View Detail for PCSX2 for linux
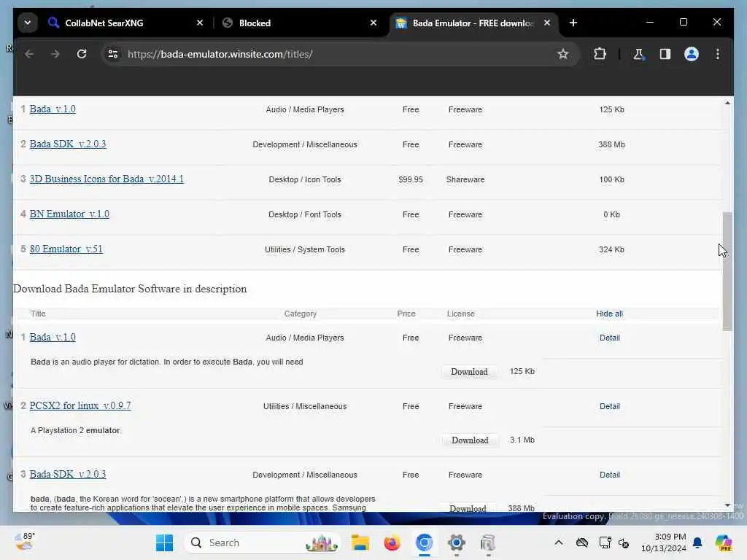The image size is (747, 560). point(609,406)
